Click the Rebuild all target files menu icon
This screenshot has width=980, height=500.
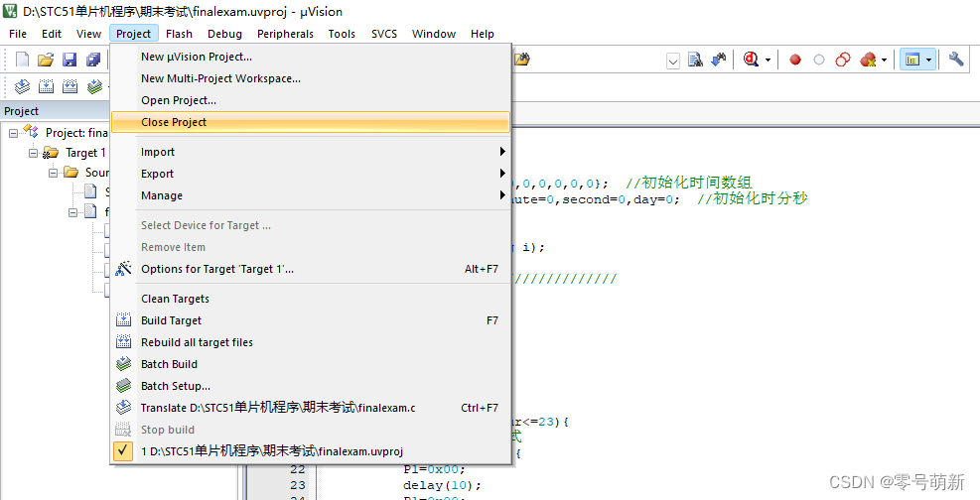tap(124, 342)
